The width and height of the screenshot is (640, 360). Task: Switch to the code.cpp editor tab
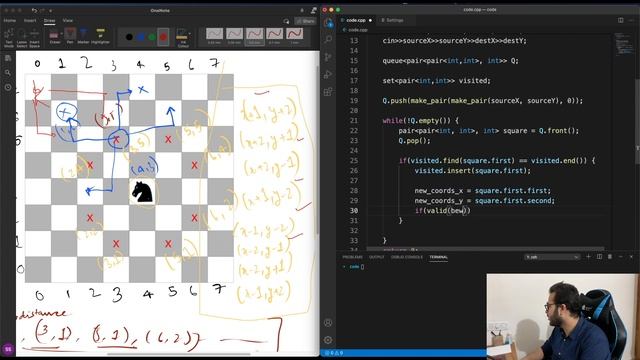(x=356, y=20)
